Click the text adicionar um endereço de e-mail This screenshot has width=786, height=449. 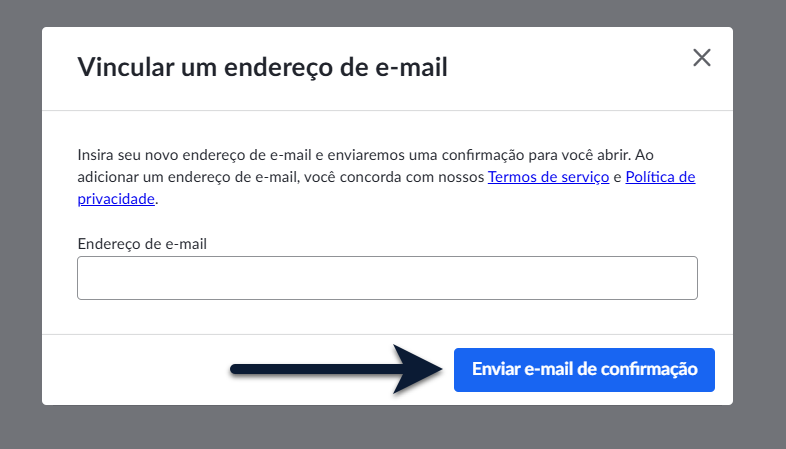187,177
